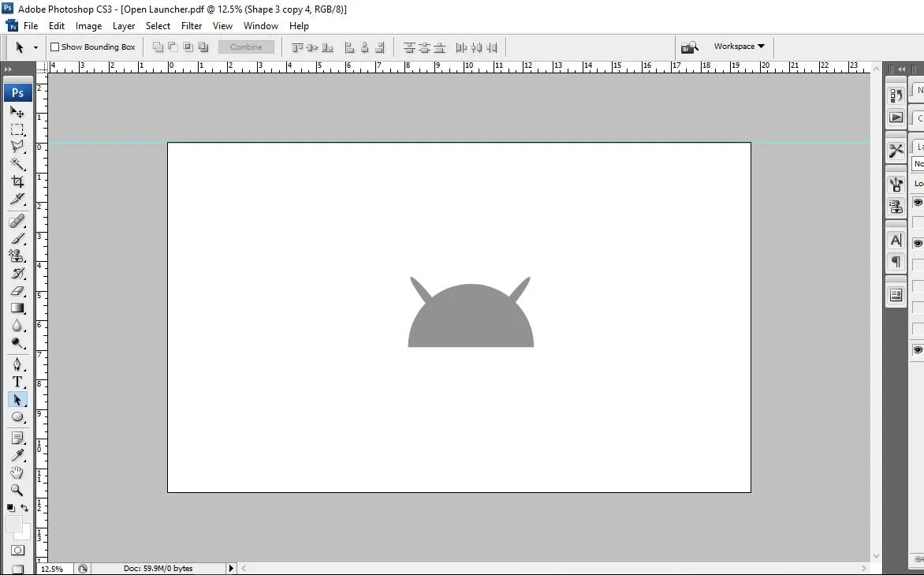Image resolution: width=924 pixels, height=575 pixels.
Task: Open the History panel icon
Action: tap(896, 95)
